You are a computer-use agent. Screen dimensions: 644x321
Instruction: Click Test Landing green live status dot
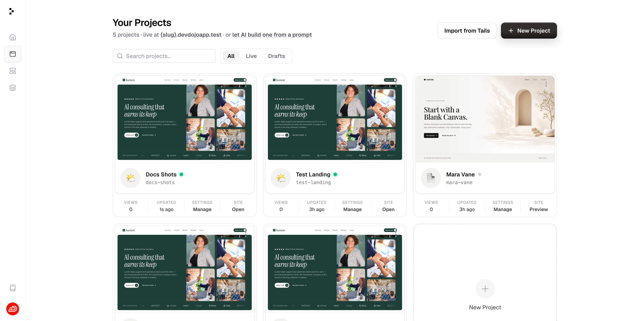(335, 174)
